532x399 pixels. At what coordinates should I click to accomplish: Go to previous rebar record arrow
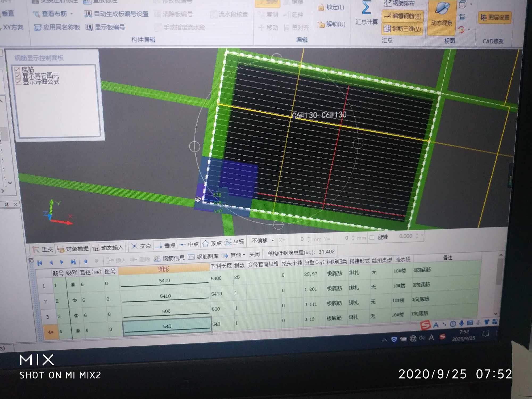click(51, 263)
